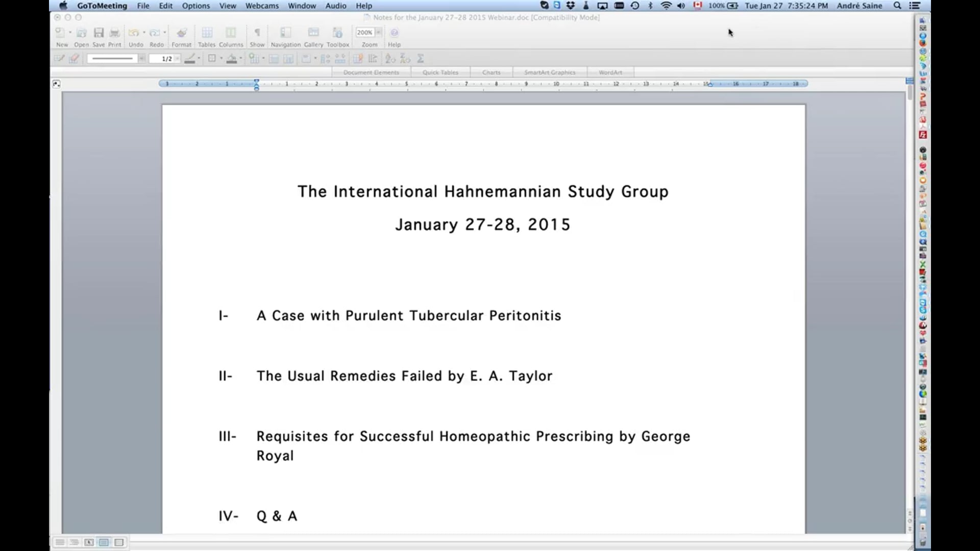Open the GoToMeeting Webcams menu
This screenshot has width=980, height=551.
(x=261, y=6)
